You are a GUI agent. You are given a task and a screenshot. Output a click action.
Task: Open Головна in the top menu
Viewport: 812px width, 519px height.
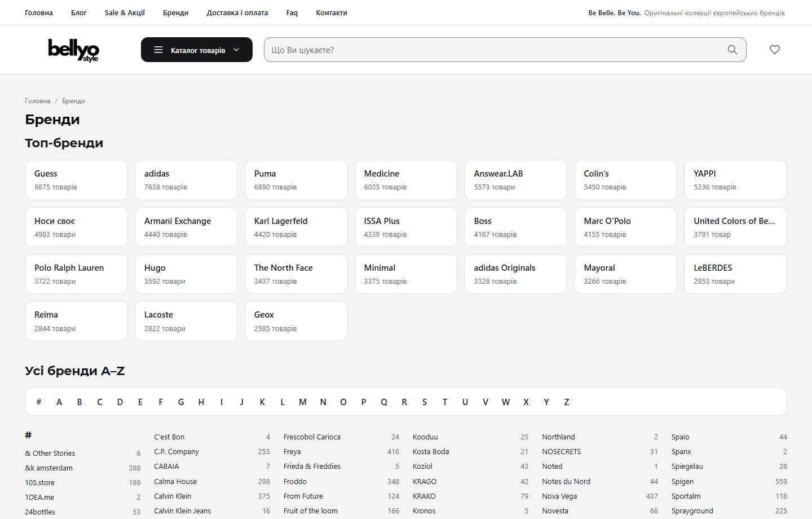(39, 12)
